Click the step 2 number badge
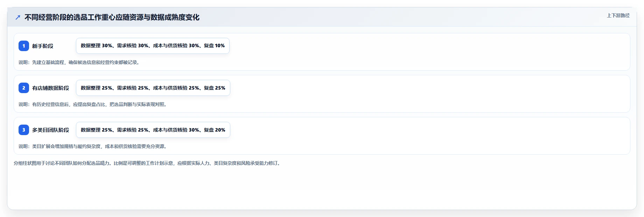The image size is (644, 217). pyautogui.click(x=24, y=88)
